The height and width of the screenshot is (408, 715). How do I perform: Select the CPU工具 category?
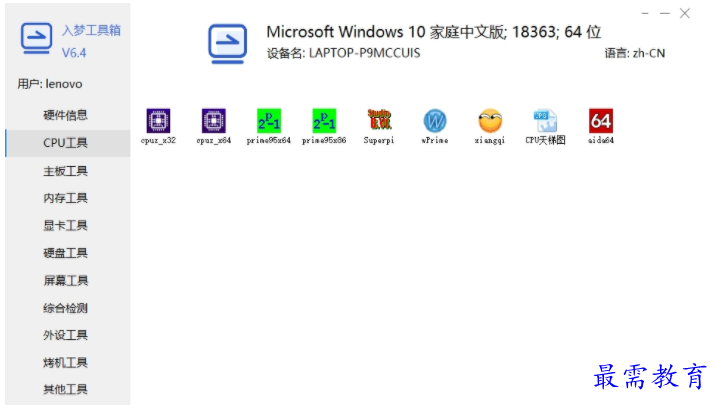click(65, 143)
